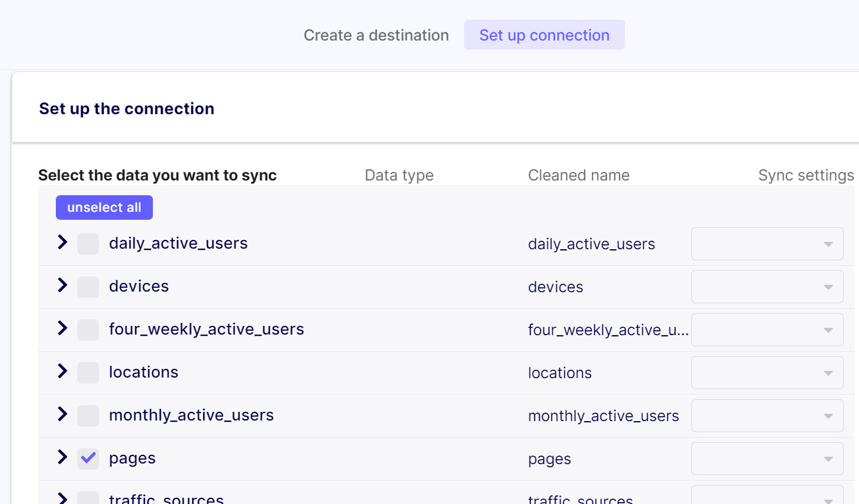859x504 pixels.
Task: Check the devices checkbox
Action: point(88,287)
